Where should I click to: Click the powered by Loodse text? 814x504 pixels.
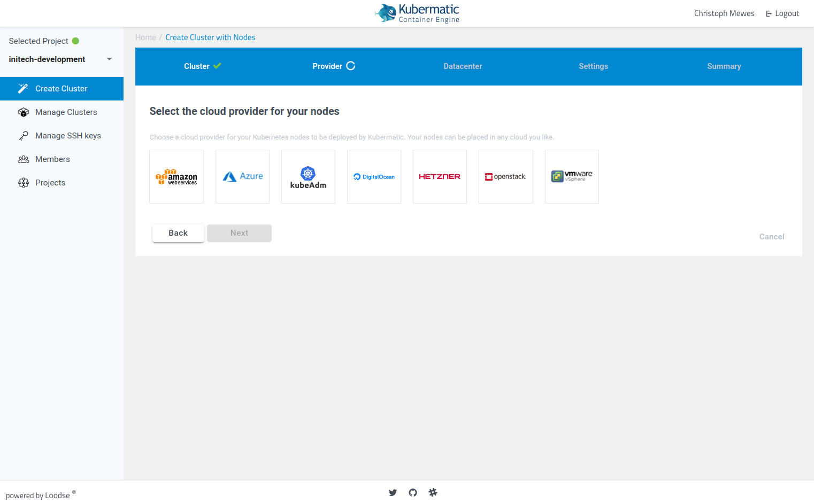pyautogui.click(x=41, y=495)
